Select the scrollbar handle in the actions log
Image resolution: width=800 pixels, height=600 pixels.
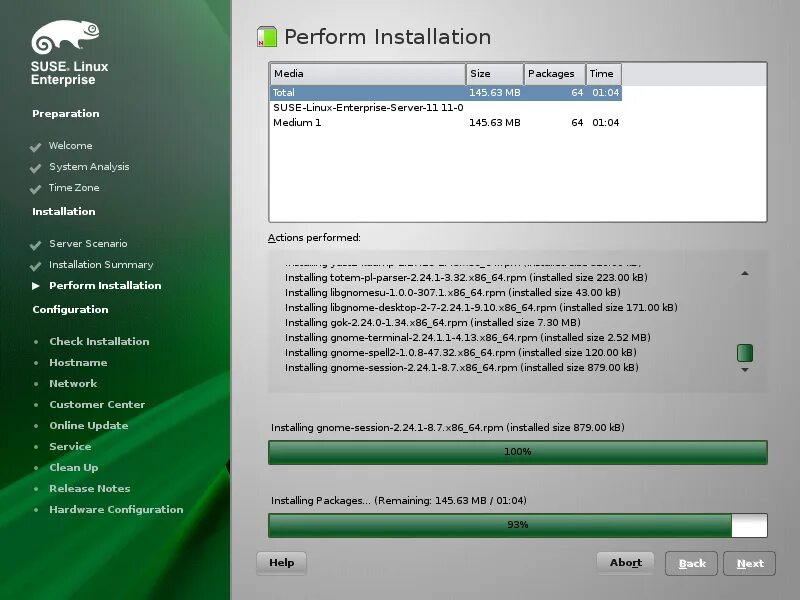[x=745, y=353]
